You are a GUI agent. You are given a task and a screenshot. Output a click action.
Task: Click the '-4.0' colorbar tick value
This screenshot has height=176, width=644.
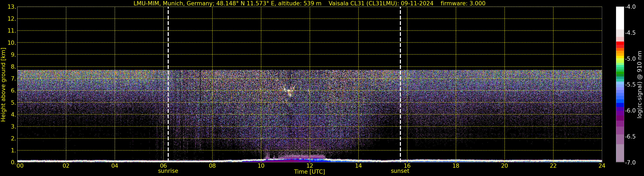pos(630,7)
